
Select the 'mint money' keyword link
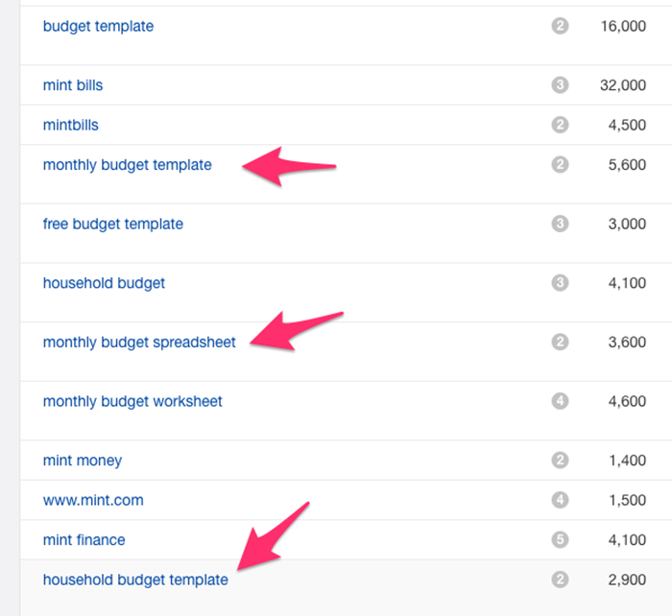point(83,461)
